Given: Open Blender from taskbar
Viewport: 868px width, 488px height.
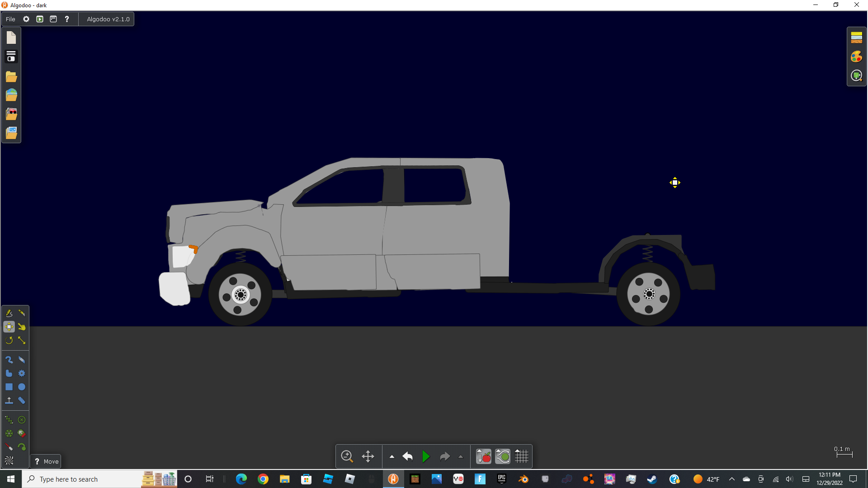Looking at the screenshot, I should [524, 479].
